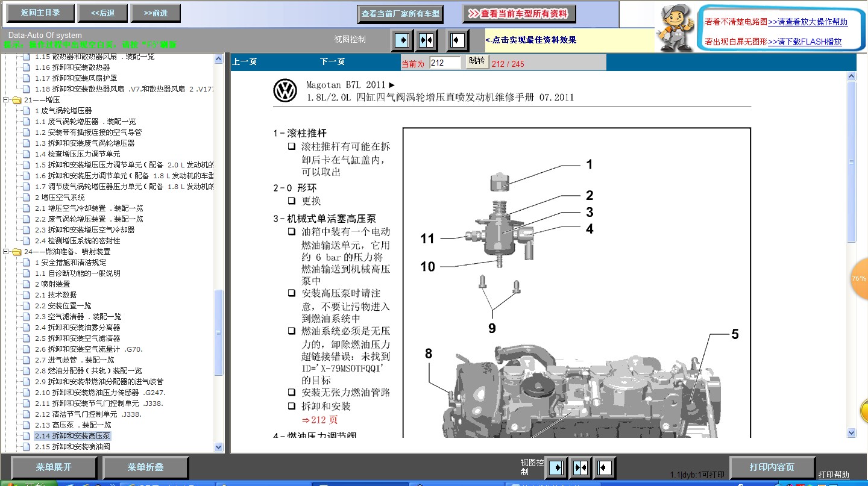Viewport: 868px width, 486px height.
Task: Click the manual content scrollbar up arrow
Action: 851,76
